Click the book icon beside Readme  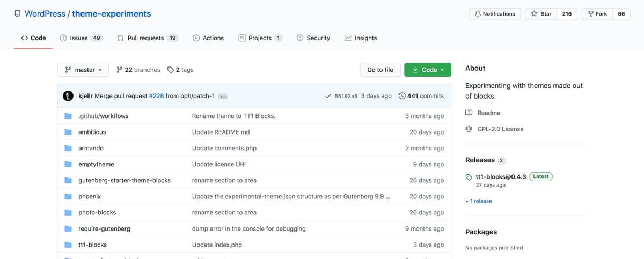tap(469, 113)
